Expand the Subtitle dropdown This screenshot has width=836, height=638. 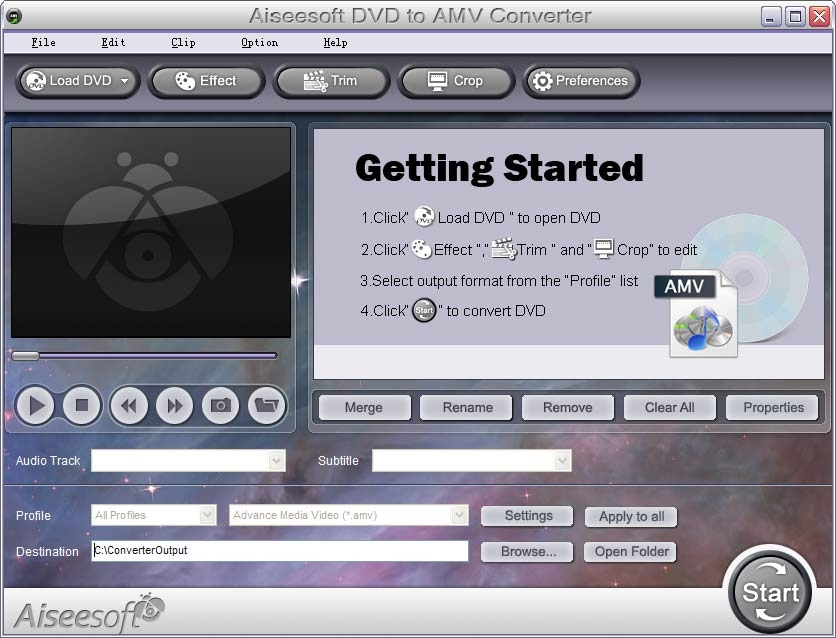click(x=562, y=461)
